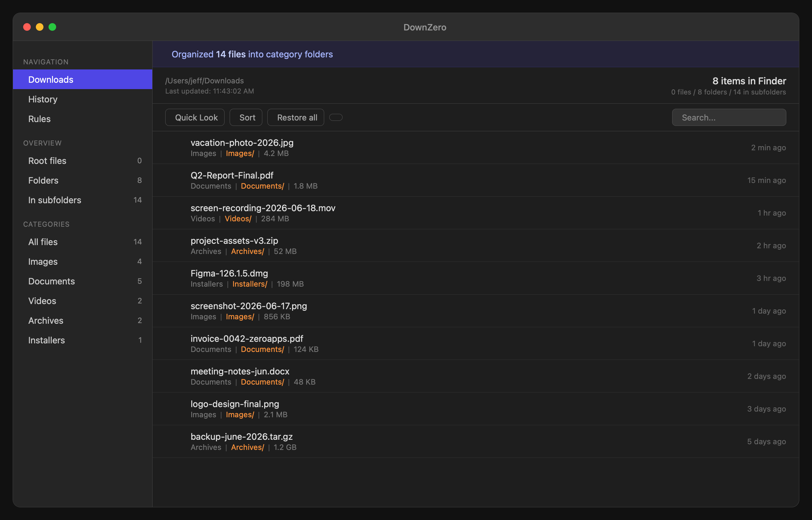The height and width of the screenshot is (520, 812).
Task: Select the screenshot-2026-06-17.png file
Action: pos(475,311)
